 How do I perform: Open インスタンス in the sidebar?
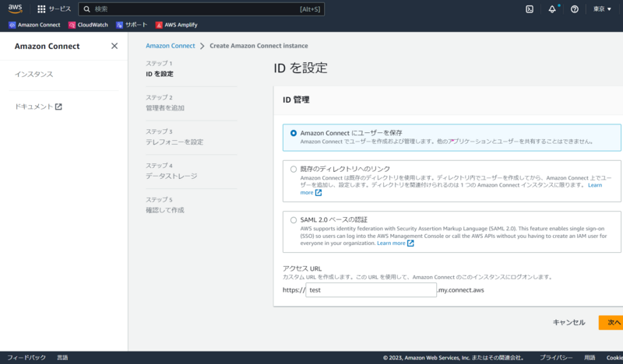(33, 74)
